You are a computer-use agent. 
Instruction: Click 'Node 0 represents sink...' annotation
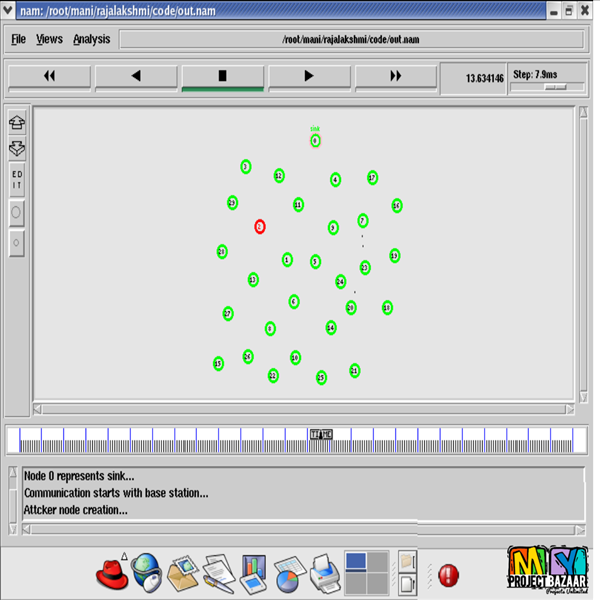point(79,476)
